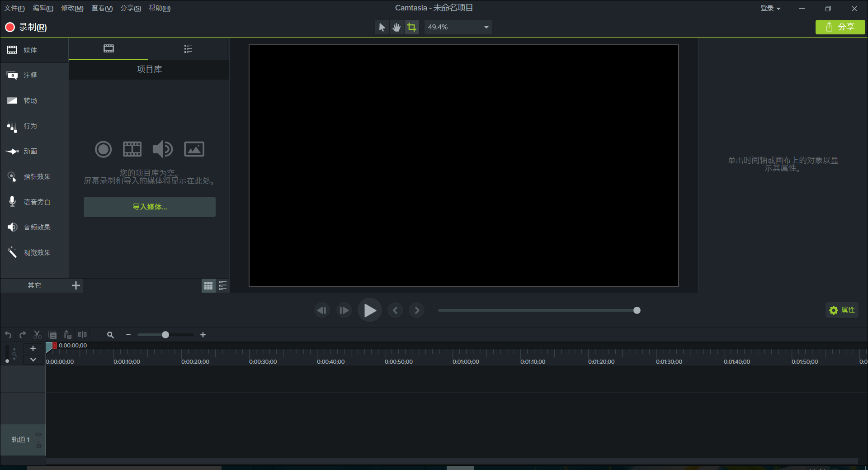Switch to the media bin filmstrip tab
Image resolution: width=868 pixels, height=470 pixels.
(108, 49)
